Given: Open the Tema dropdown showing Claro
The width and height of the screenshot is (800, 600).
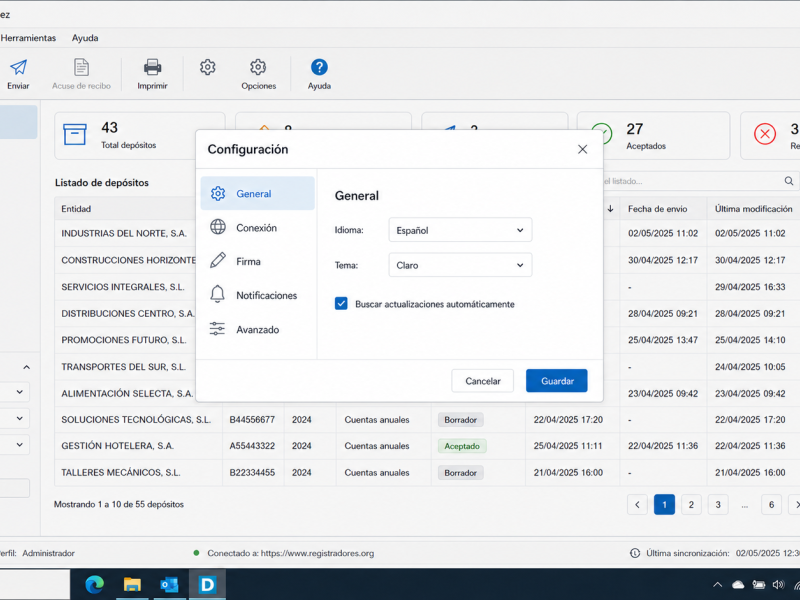Looking at the screenshot, I should click(x=460, y=265).
